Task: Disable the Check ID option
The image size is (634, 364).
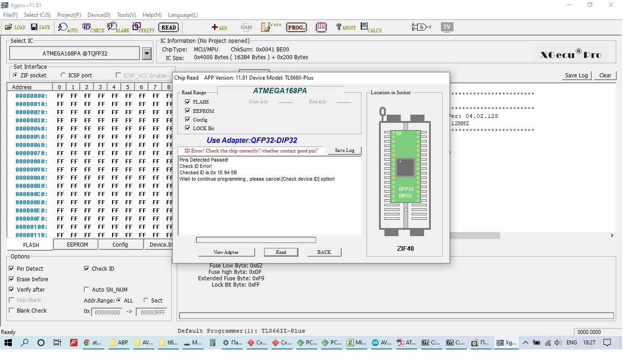Action: [x=87, y=268]
